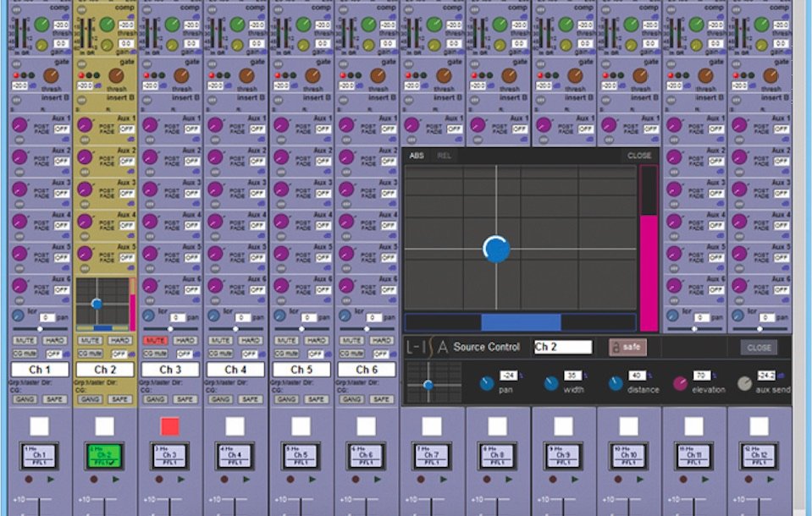The height and width of the screenshot is (516, 812).
Task: Click the distance knob in L-ISA panel
Action: [x=616, y=383]
